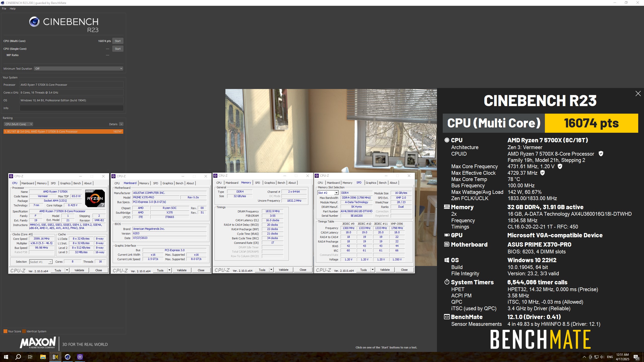This screenshot has width=644, height=362.
Task: Open the Slot #2 memory slot dropdown
Action: [328, 193]
